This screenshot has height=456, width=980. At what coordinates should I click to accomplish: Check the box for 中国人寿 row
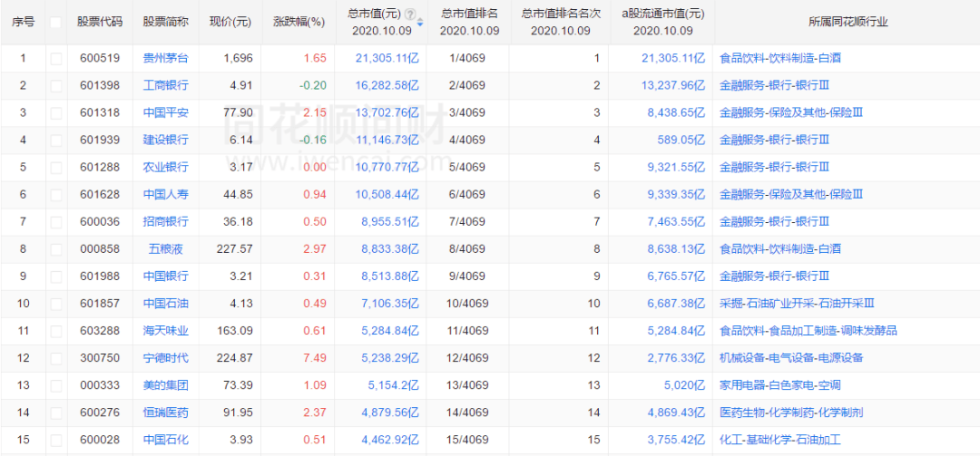coord(56,194)
